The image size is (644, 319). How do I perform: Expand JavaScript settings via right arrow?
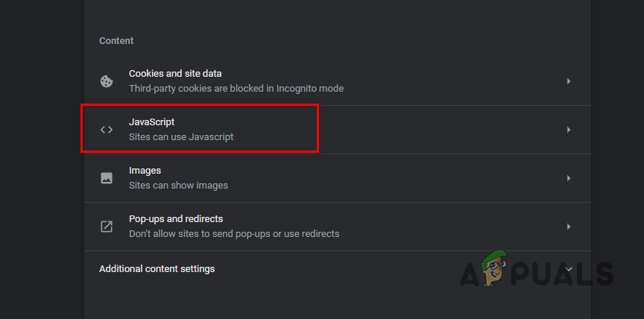[x=569, y=130]
